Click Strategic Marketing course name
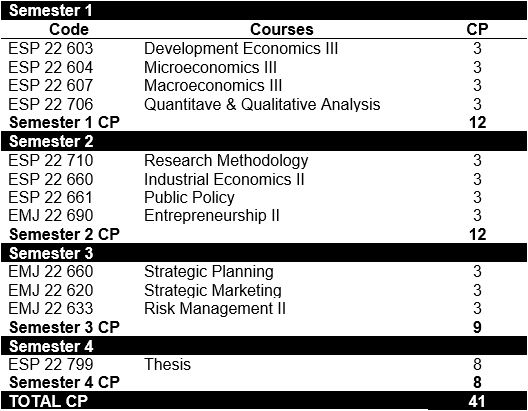Viewport: 528px width, 411px height. coord(213,290)
